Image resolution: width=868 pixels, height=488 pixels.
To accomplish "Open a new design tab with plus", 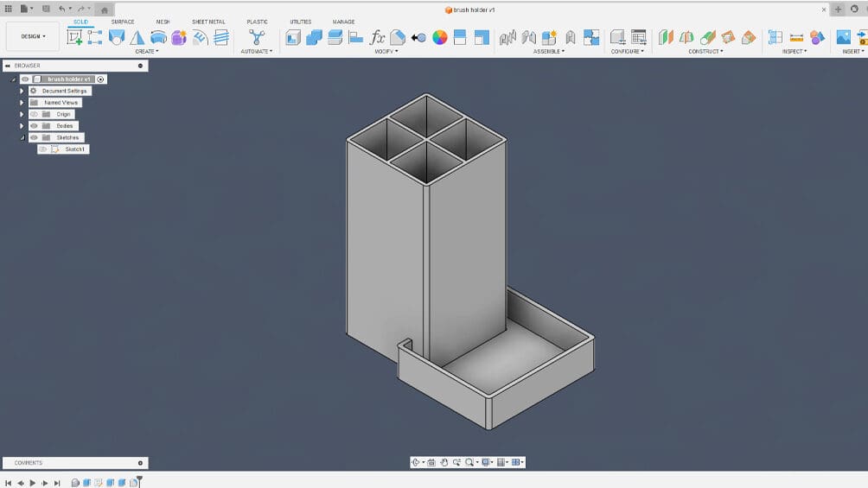I will 838,10.
